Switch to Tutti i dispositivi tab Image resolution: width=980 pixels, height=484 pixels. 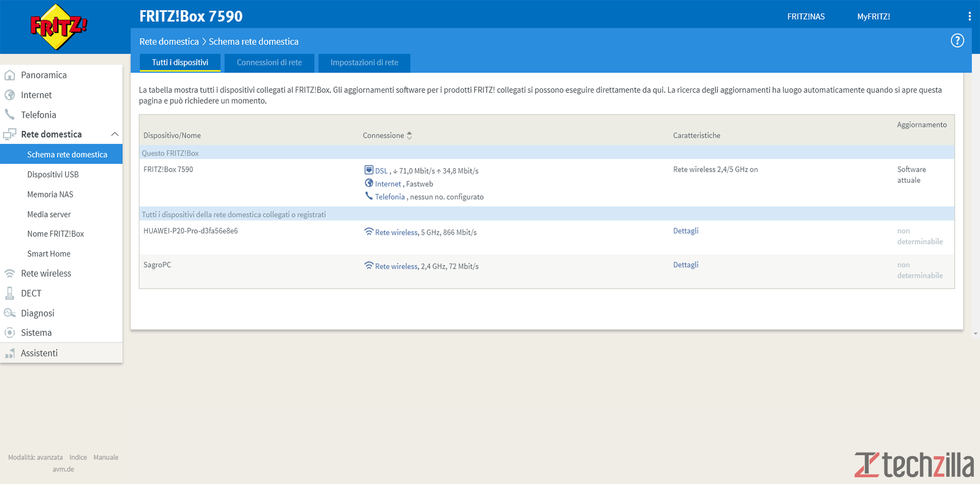180,63
